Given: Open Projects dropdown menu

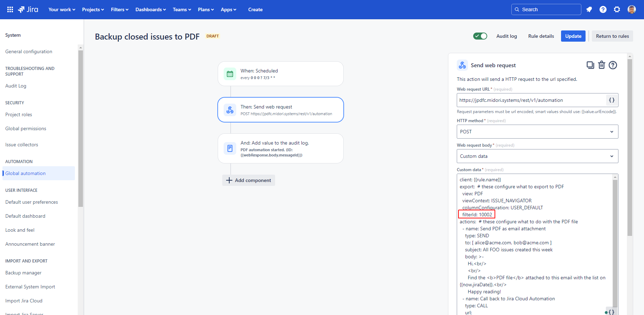Looking at the screenshot, I should (93, 9).
